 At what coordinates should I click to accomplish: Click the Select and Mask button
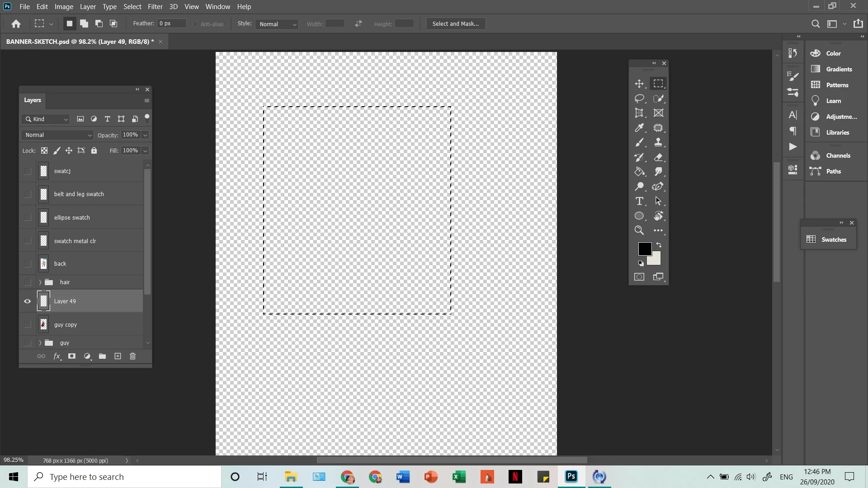point(455,24)
